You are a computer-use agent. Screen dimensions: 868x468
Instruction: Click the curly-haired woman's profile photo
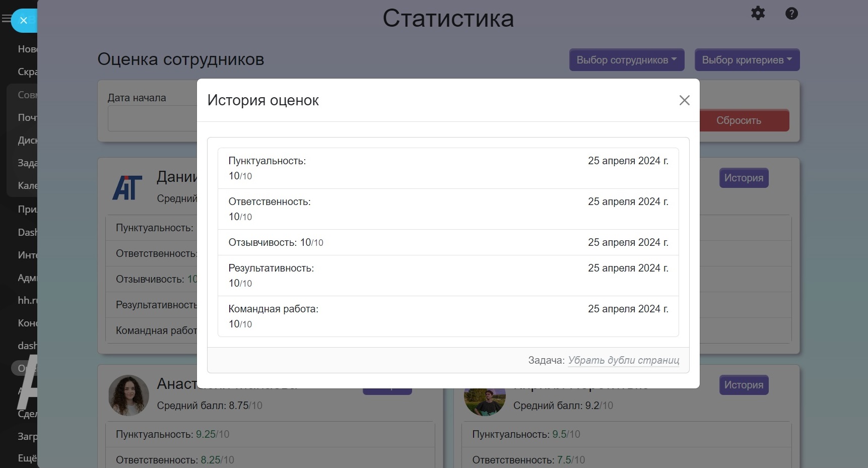[x=128, y=395]
